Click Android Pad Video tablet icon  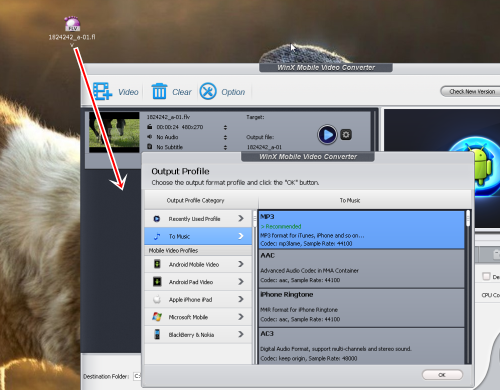click(157, 282)
